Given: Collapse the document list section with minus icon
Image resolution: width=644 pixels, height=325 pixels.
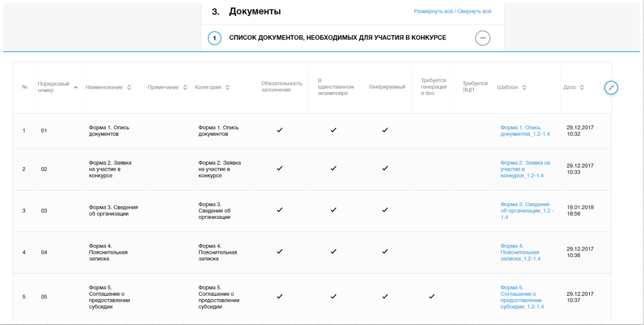Looking at the screenshot, I should click(x=482, y=38).
